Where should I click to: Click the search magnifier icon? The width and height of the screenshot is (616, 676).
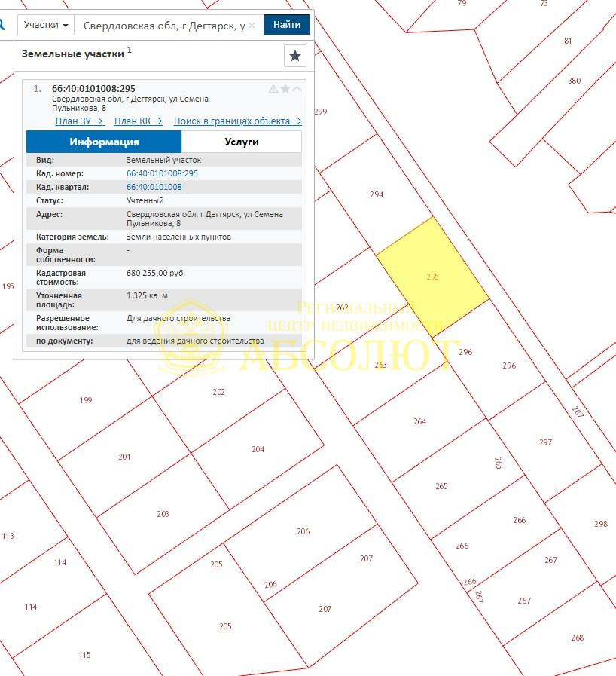[2, 25]
